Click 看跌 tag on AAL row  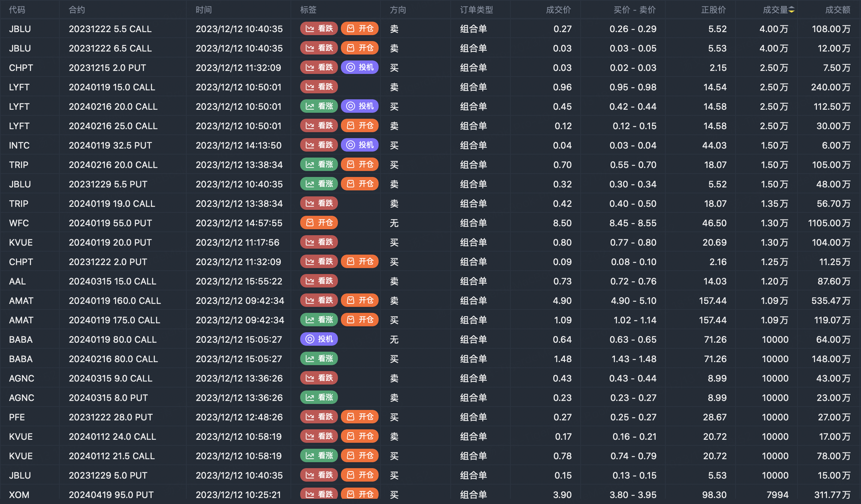319,281
